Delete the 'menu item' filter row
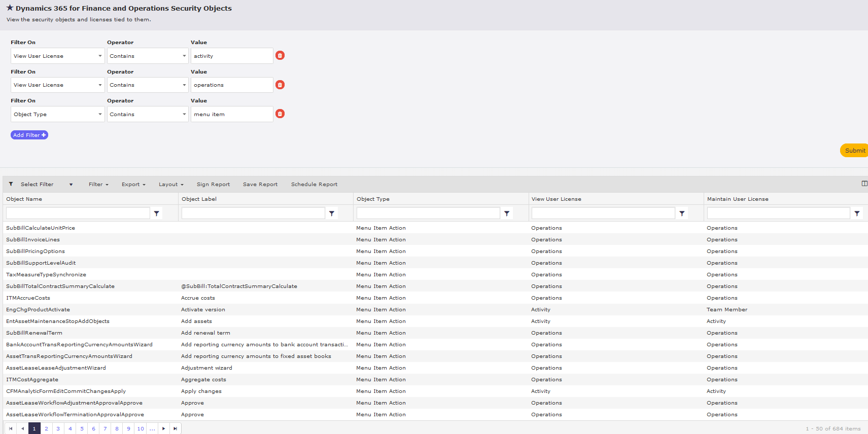 pyautogui.click(x=280, y=114)
